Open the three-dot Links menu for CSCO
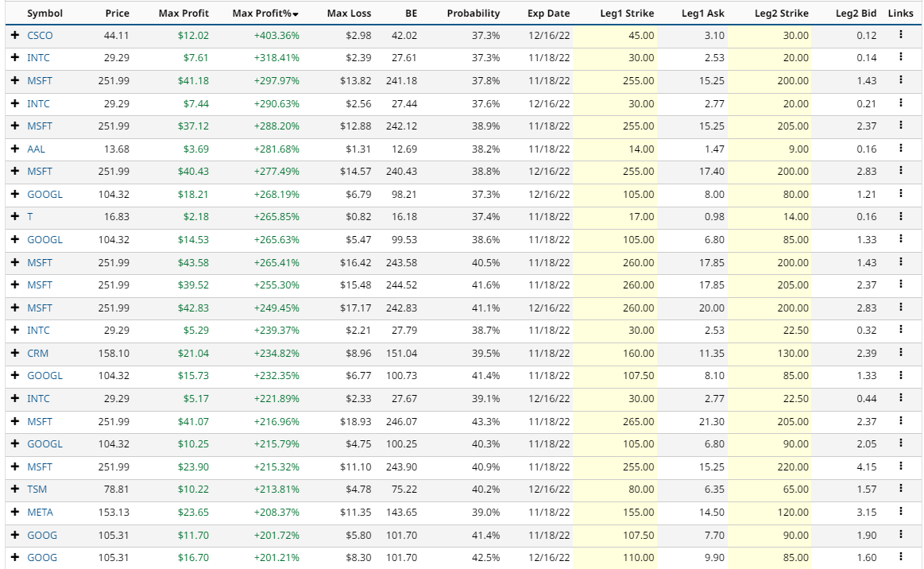Screen dimensions: 924x569 (x=900, y=35)
